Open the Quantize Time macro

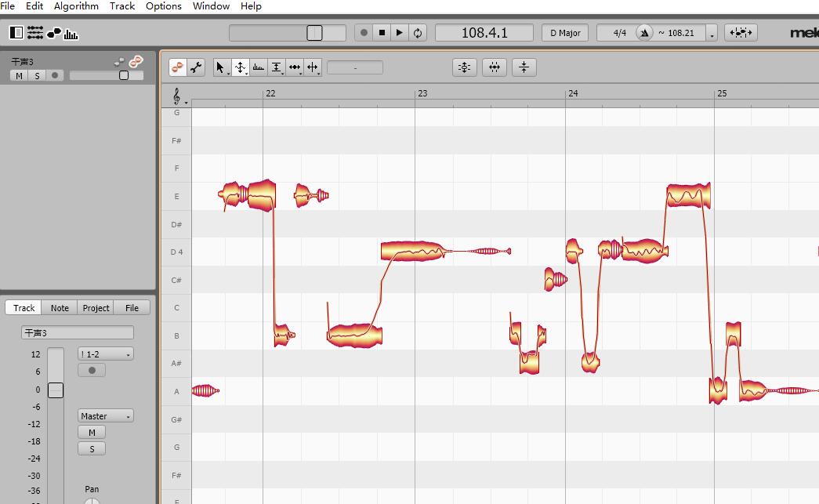(x=494, y=67)
